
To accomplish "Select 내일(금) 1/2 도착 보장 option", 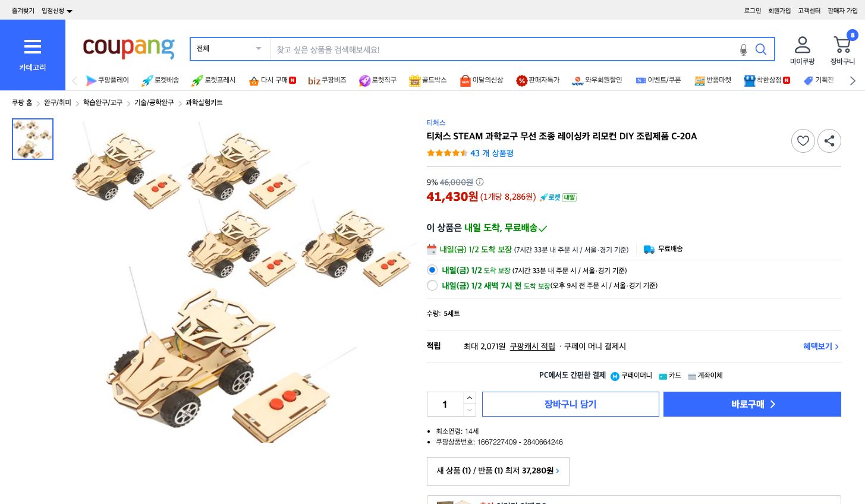I will tap(432, 270).
